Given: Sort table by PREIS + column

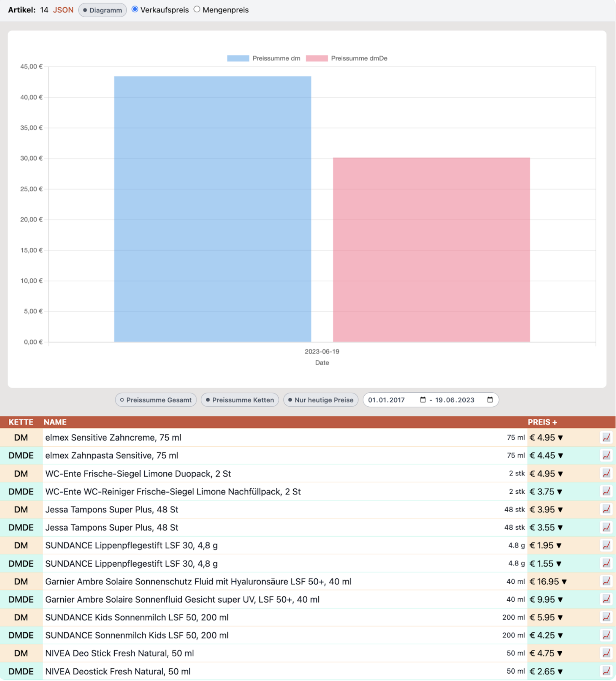Looking at the screenshot, I should [x=542, y=422].
